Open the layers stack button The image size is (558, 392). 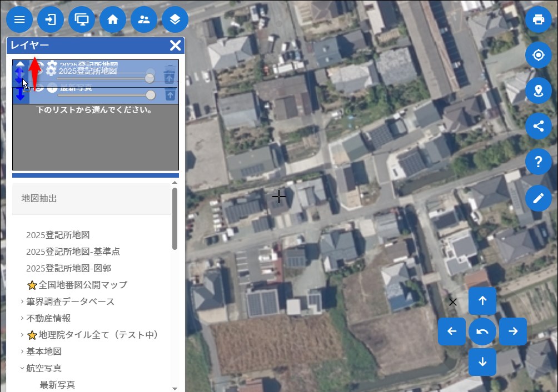175,19
